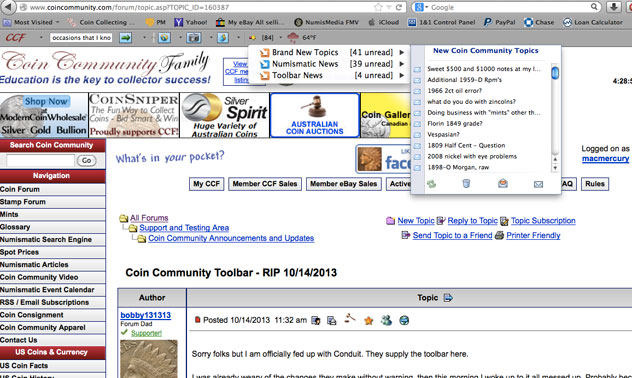The image size is (632, 378).
Task: Open the macmercury profile link
Action: [605, 159]
